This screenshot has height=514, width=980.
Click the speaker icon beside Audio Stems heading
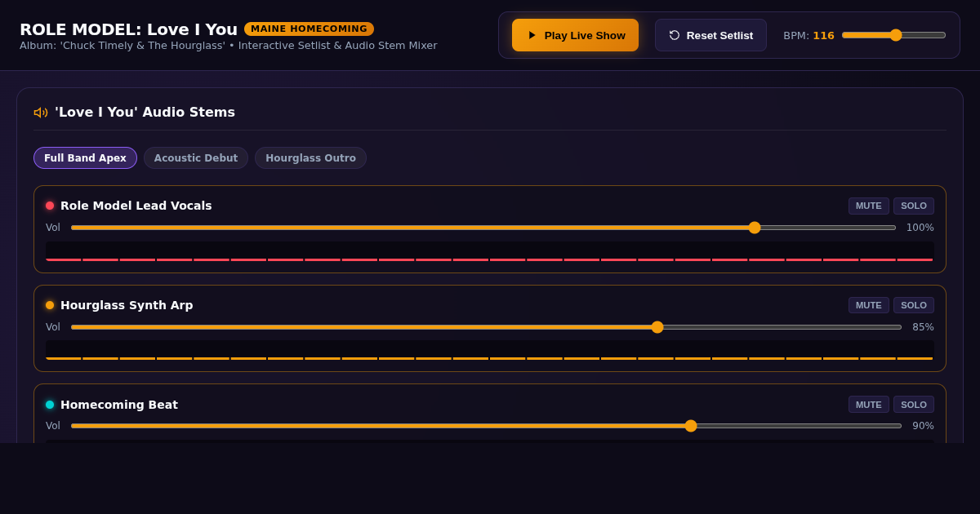point(41,113)
